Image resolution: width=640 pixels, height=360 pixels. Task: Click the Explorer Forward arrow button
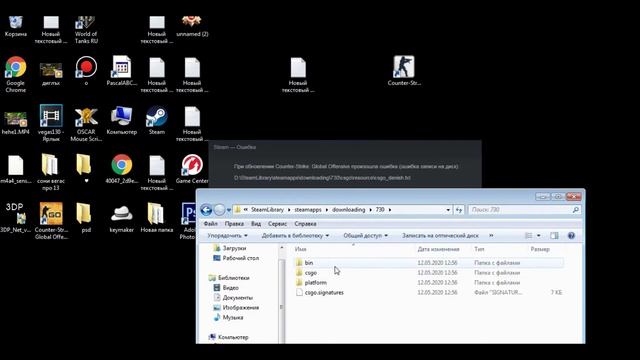[x=219, y=210]
